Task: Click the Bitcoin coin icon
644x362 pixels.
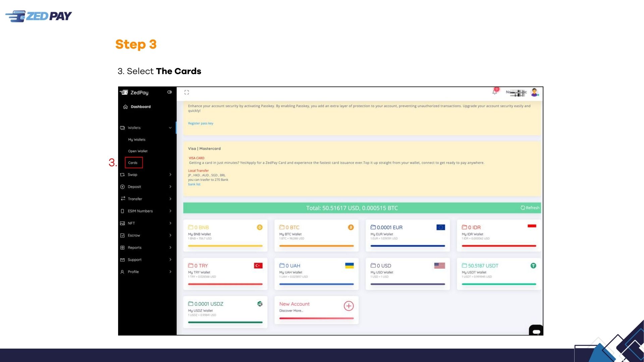Action: tap(351, 227)
